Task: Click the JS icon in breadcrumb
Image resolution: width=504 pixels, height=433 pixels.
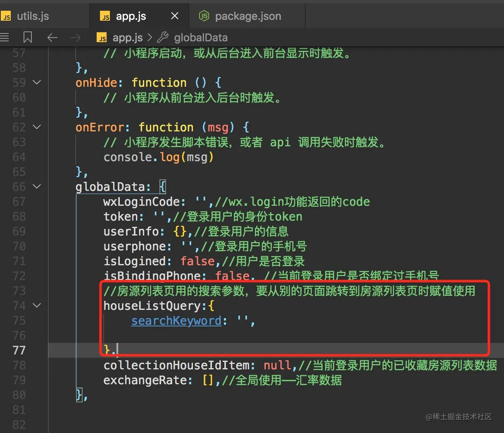Action: click(x=102, y=38)
